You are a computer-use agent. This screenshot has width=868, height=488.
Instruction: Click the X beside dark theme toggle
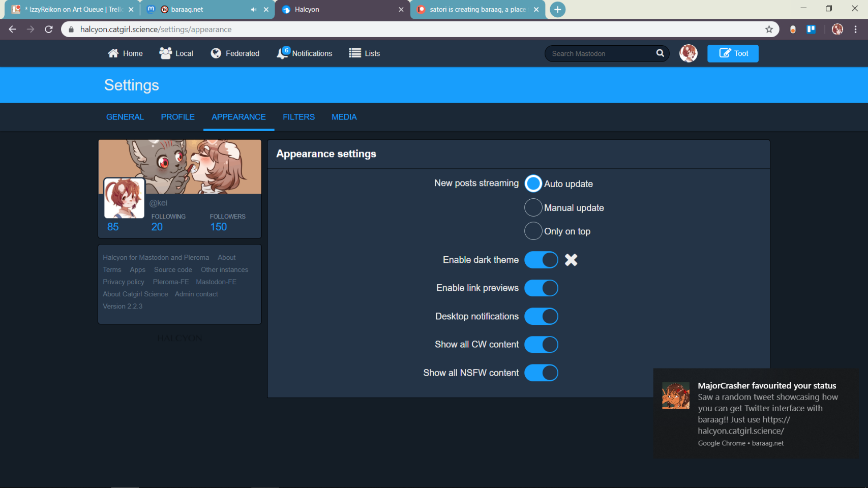pyautogui.click(x=571, y=260)
